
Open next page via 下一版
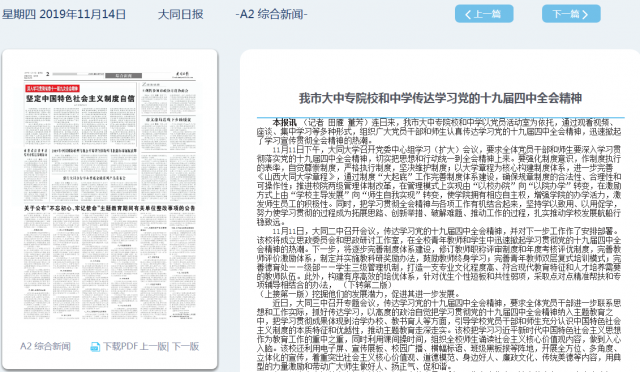tap(185, 347)
